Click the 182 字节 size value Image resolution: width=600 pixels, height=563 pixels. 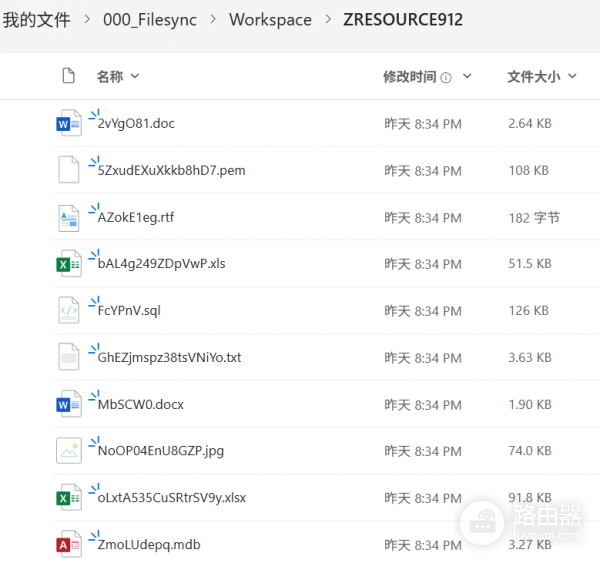point(534,218)
